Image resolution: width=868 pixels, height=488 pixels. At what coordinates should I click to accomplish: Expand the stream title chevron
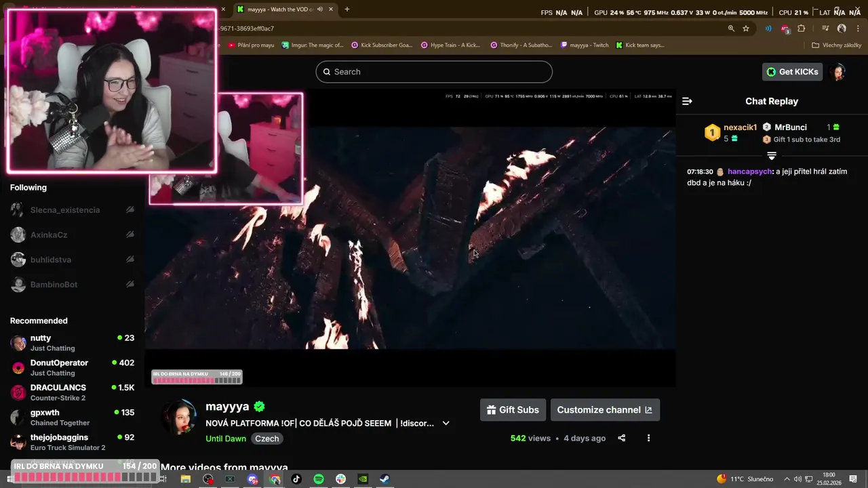click(x=446, y=423)
